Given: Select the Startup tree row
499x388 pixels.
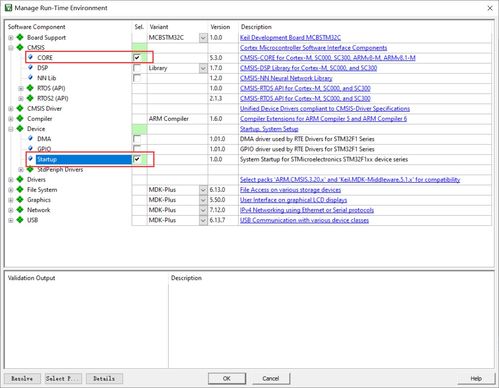Looking at the screenshot, I should pyautogui.click(x=84, y=159).
